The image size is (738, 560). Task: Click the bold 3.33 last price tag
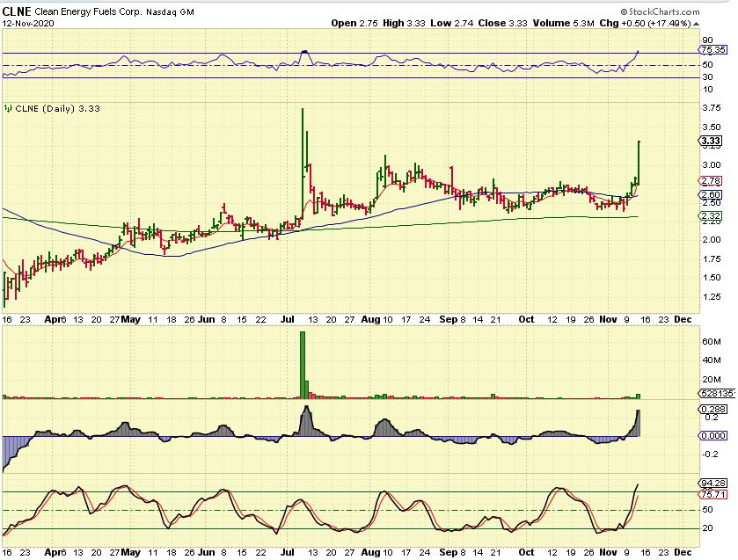[x=710, y=141]
